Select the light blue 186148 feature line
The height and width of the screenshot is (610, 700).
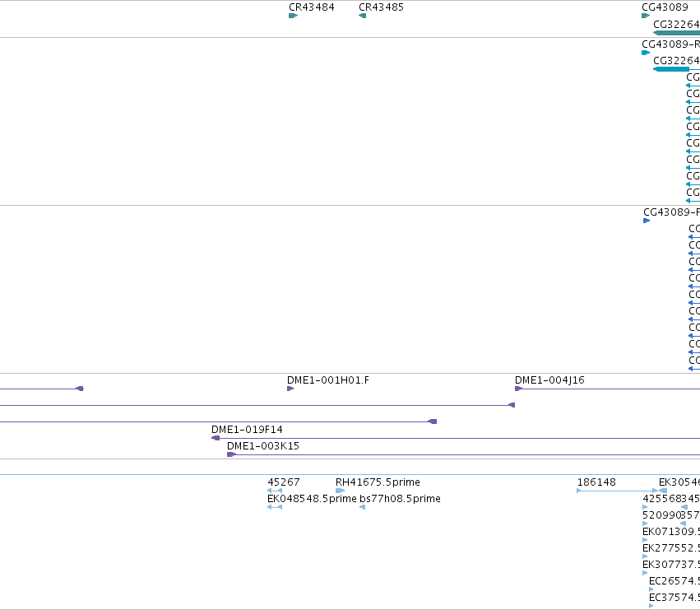pyautogui.click(x=618, y=491)
